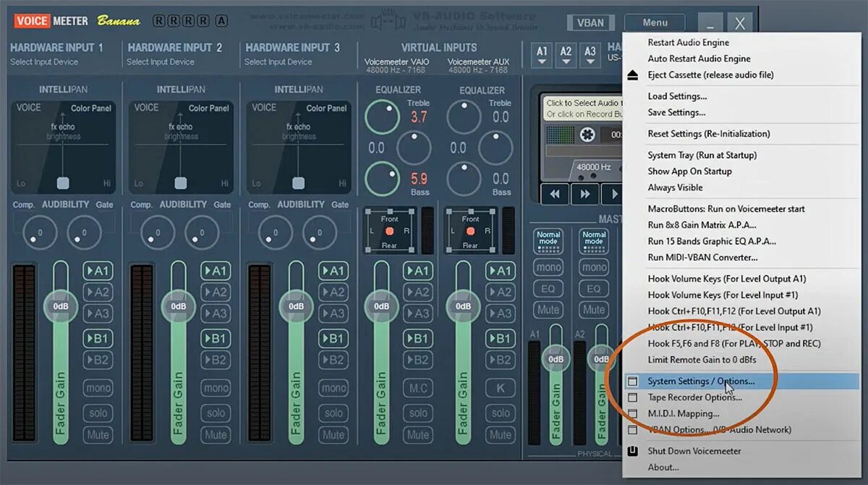Viewport: 868px width, 485px height.
Task: Toggle A3 routing on Voicemeeter VAIO strip
Action: click(x=418, y=313)
